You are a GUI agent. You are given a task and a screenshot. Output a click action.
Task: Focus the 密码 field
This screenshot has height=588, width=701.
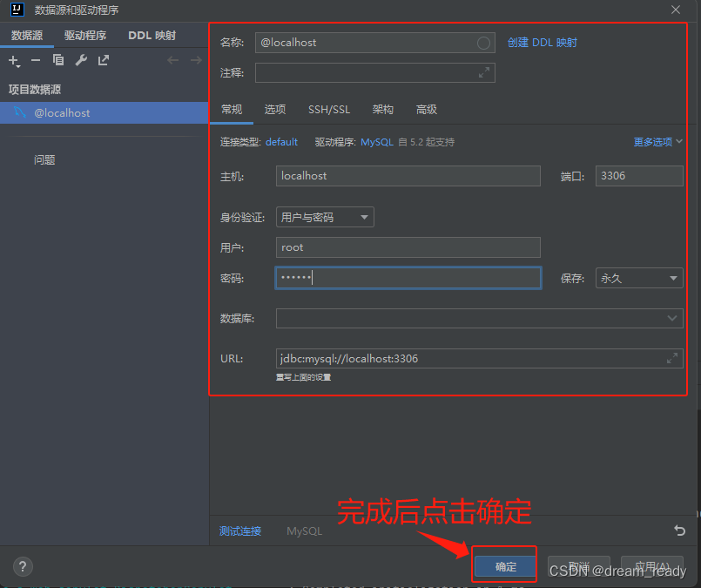(x=408, y=278)
